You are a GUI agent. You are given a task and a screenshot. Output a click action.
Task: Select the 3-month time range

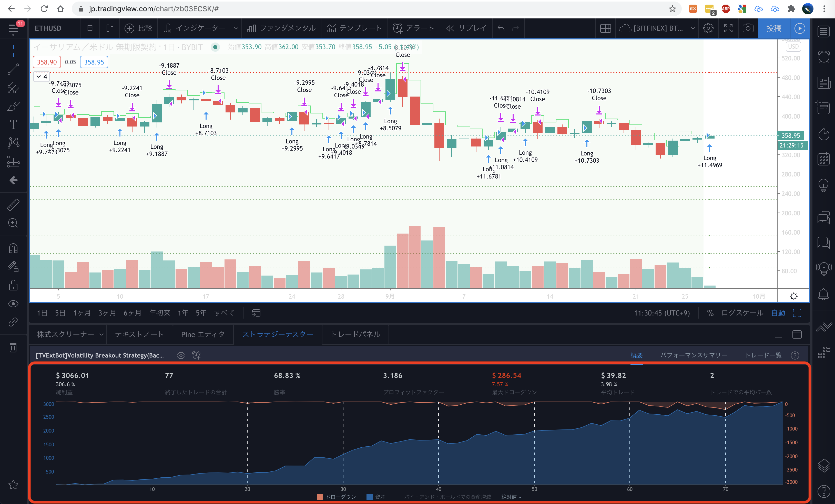click(x=107, y=313)
